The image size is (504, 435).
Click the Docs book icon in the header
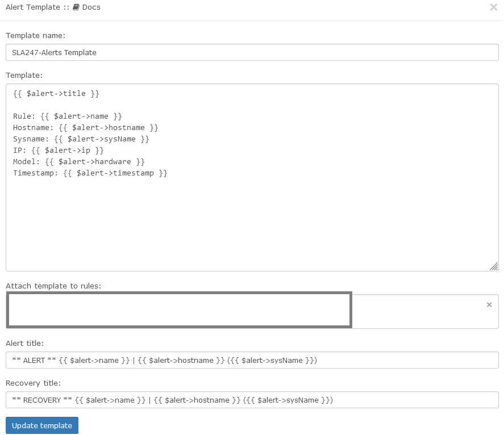(x=76, y=7)
